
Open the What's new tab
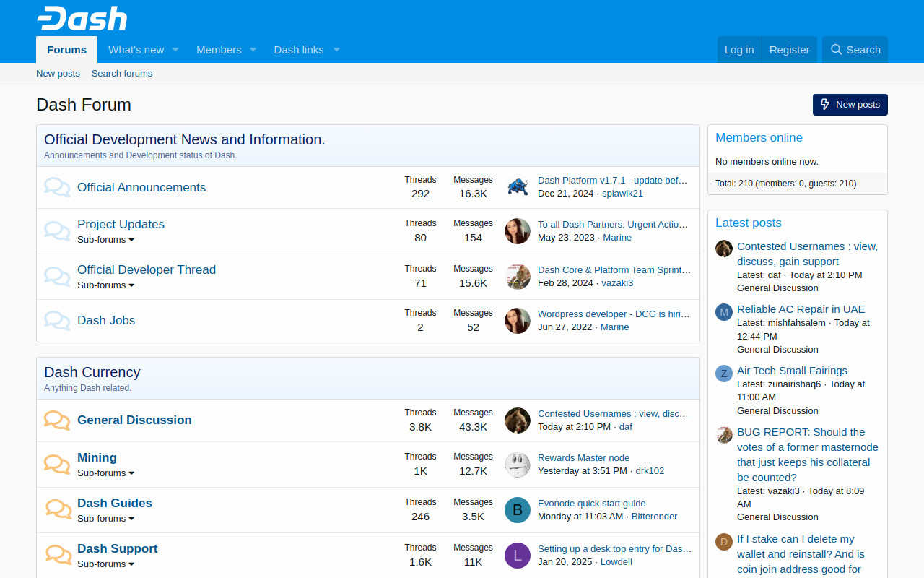(136, 50)
